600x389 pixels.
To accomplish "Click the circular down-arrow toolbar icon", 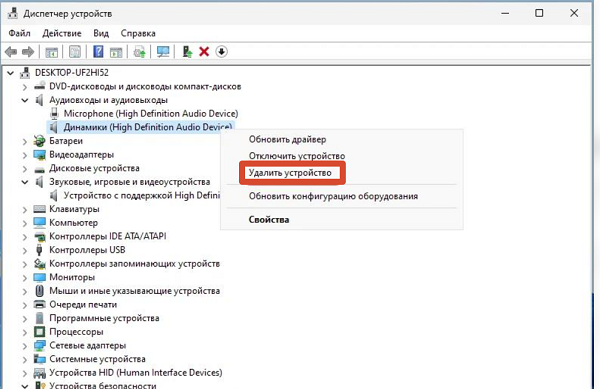I will [222, 52].
